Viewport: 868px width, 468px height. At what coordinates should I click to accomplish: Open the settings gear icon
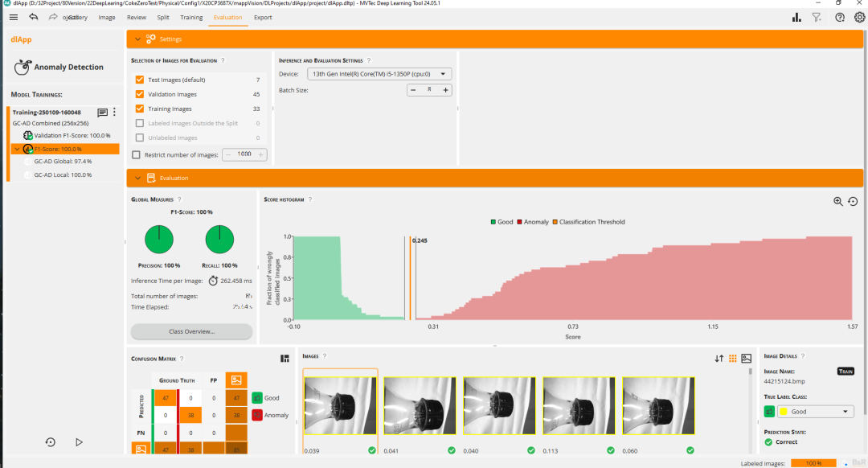tap(859, 17)
